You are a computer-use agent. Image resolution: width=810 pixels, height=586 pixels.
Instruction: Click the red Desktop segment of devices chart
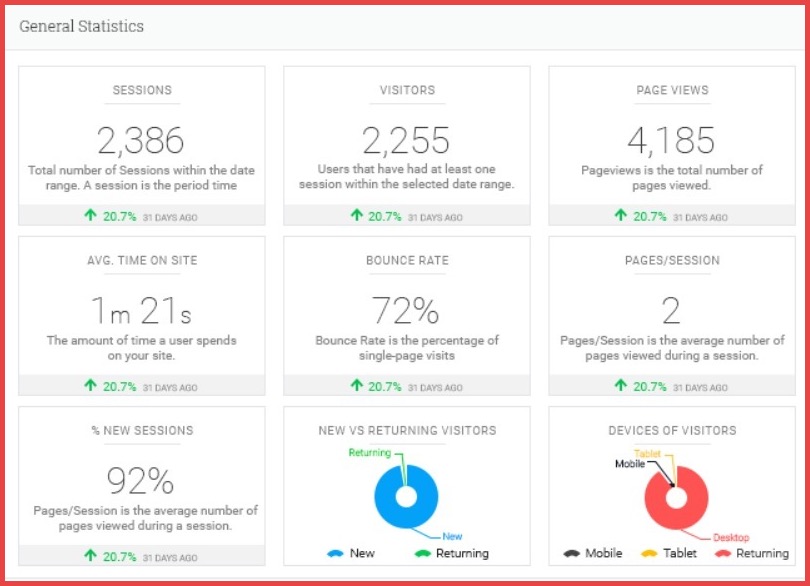click(698, 512)
